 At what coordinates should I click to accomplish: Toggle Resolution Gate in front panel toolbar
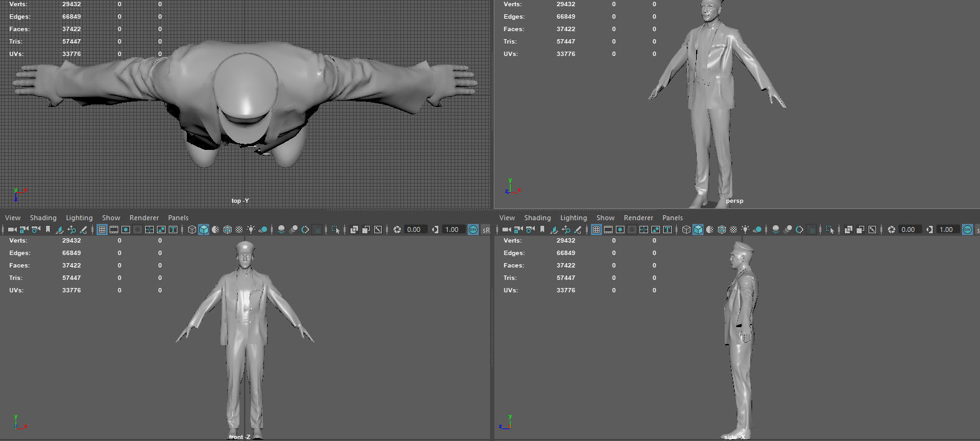pyautogui.click(x=126, y=230)
